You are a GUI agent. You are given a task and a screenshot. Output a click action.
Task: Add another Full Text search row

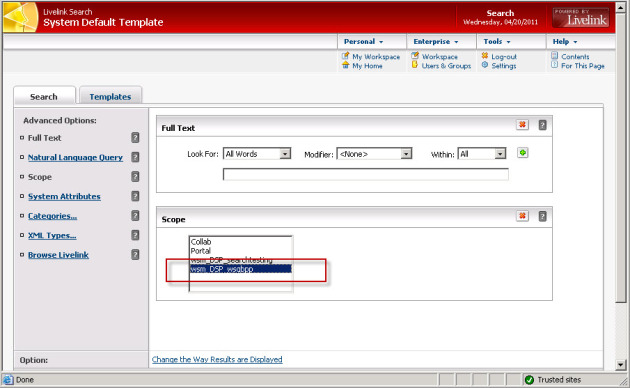522,153
